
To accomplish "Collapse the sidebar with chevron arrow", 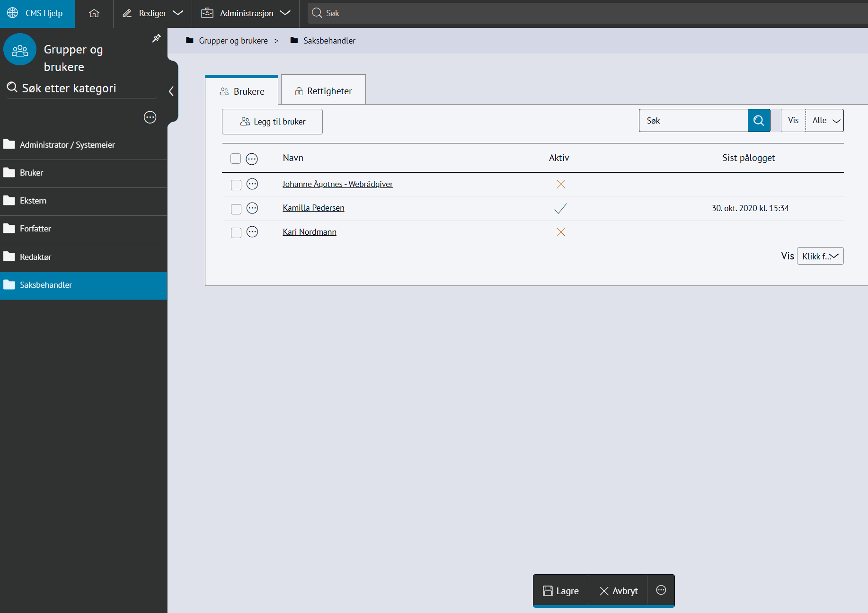I will [171, 91].
